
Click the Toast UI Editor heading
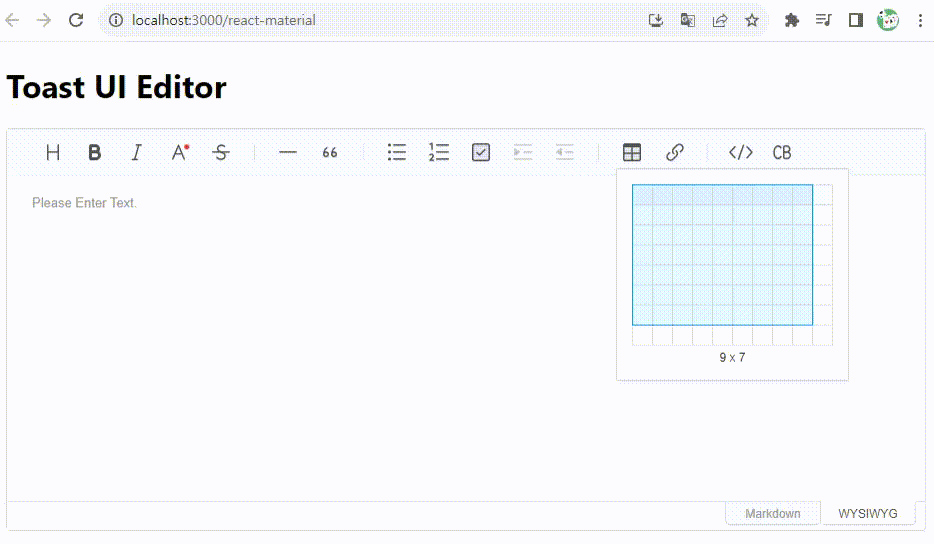(117, 87)
